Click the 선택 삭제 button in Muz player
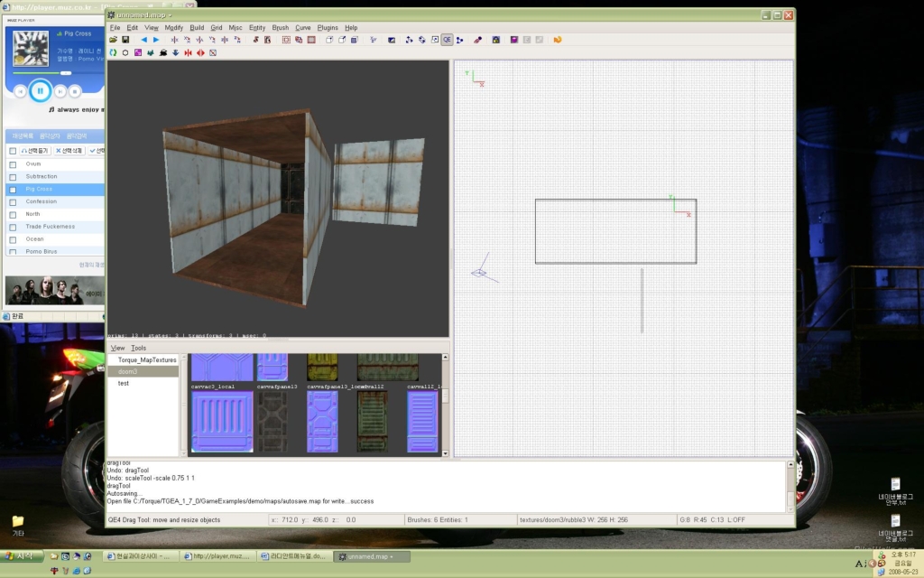 (69, 151)
